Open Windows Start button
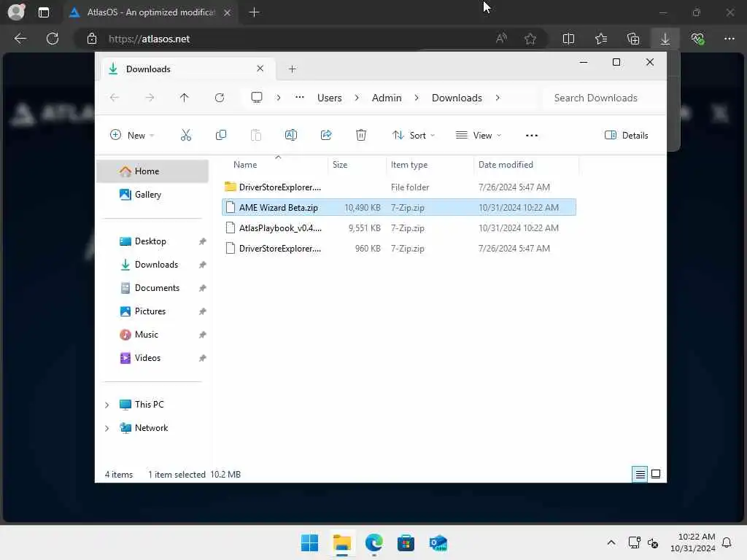The image size is (747, 560). tap(309, 542)
